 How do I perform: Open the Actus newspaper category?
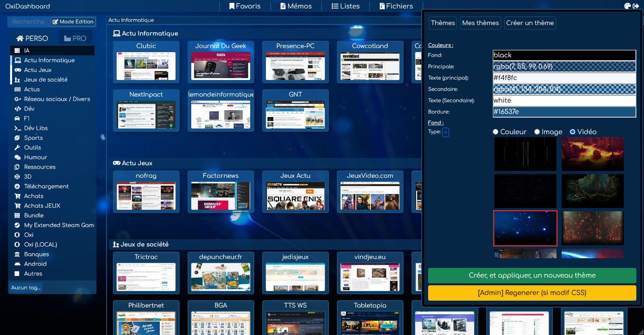(x=52, y=89)
